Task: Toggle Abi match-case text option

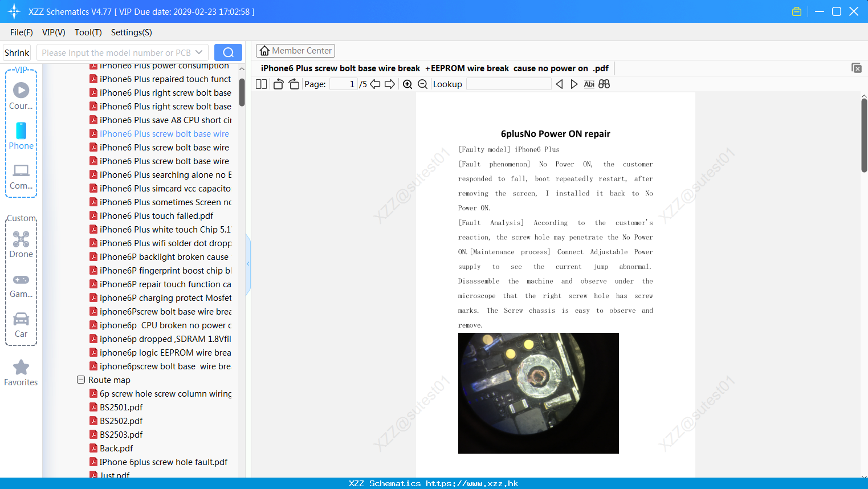Action: pos(589,84)
